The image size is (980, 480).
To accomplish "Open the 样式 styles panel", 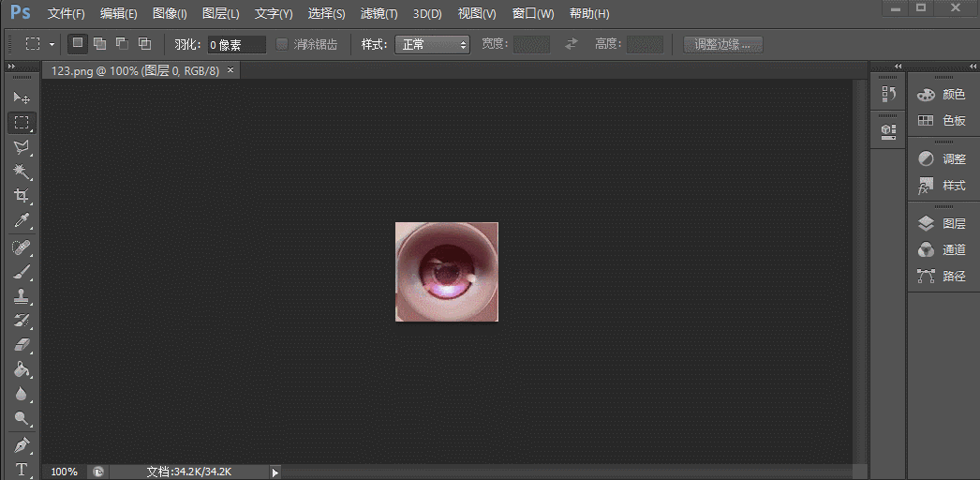I will point(943,186).
